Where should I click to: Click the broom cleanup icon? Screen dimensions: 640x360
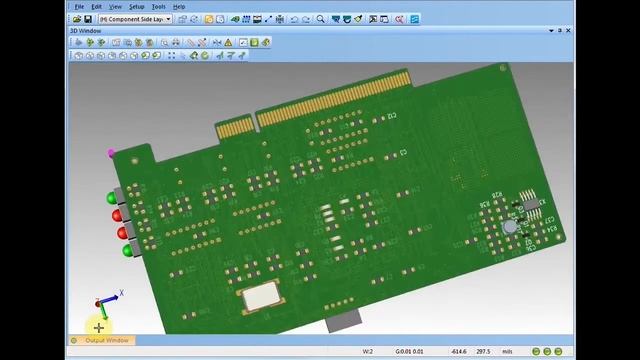(x=358, y=19)
